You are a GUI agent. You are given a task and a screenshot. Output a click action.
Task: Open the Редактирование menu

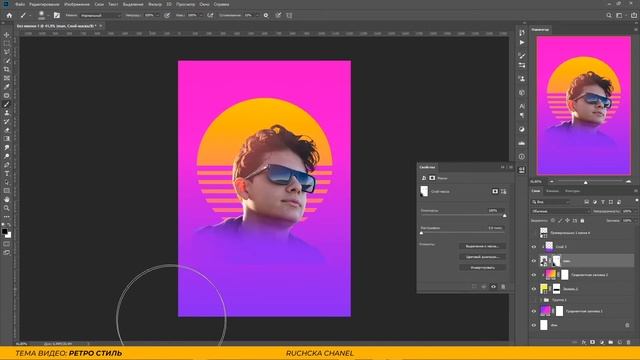click(x=44, y=4)
